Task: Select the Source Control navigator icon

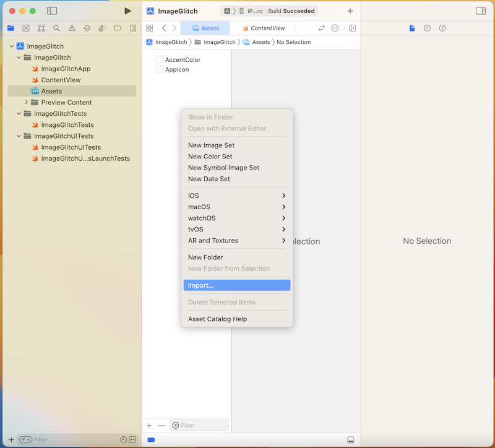Action: coord(26,28)
